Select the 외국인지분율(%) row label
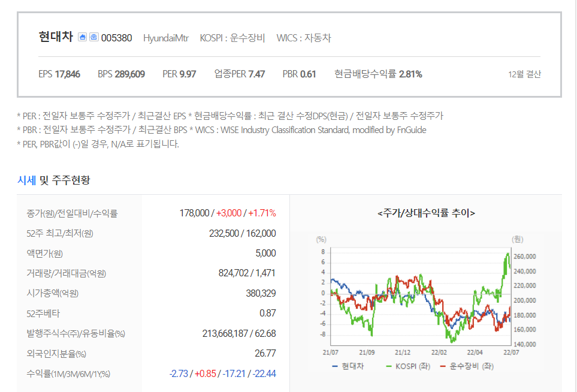Viewport: 577px width, 392px height. tap(56, 354)
